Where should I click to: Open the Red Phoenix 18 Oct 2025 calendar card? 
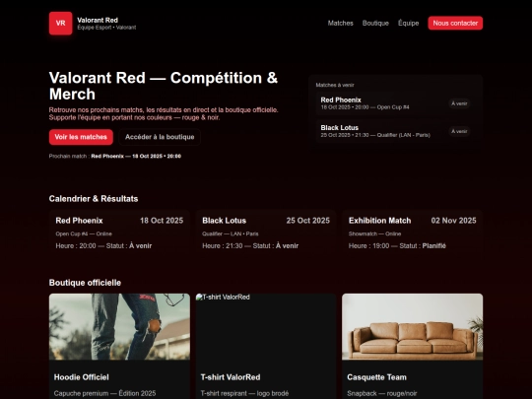[119, 233]
